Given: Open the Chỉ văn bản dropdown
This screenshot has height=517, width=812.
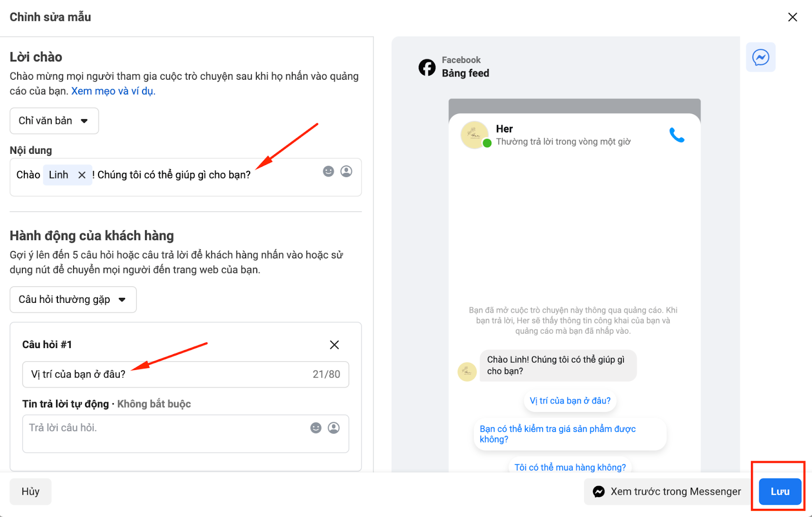Looking at the screenshot, I should [54, 121].
